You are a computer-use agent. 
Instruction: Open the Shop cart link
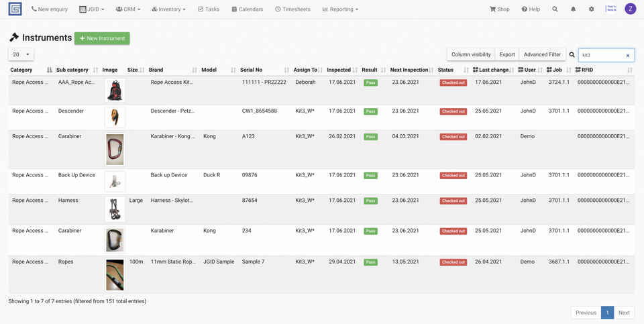(500, 9)
